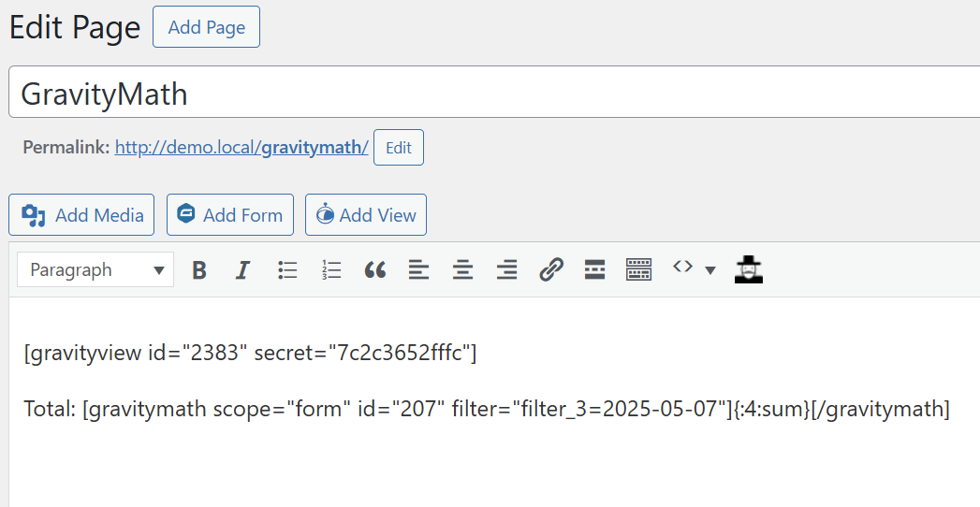Align text to the right
The height and width of the screenshot is (507, 980).
pyautogui.click(x=506, y=270)
